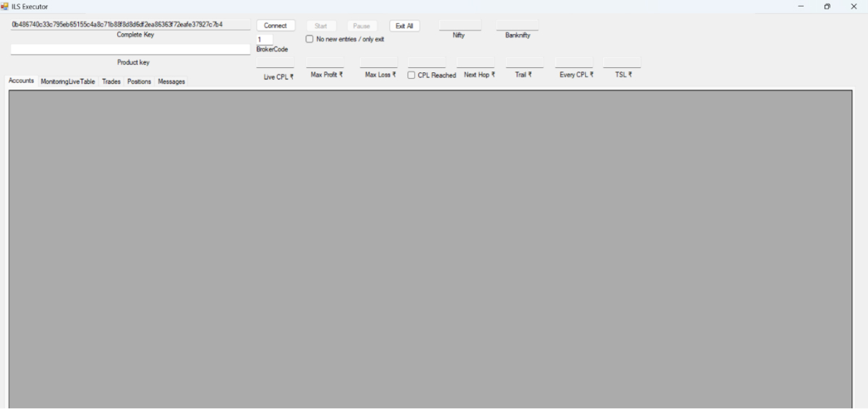Click the Next Hop ₹ field
The image size is (868, 409).
475,62
